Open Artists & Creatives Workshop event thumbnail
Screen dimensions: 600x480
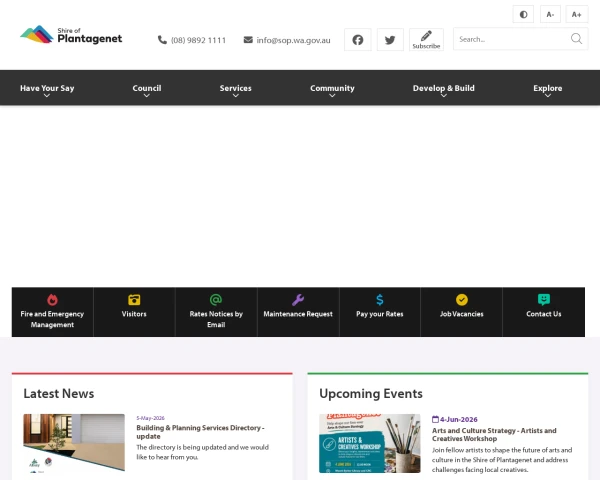370,443
